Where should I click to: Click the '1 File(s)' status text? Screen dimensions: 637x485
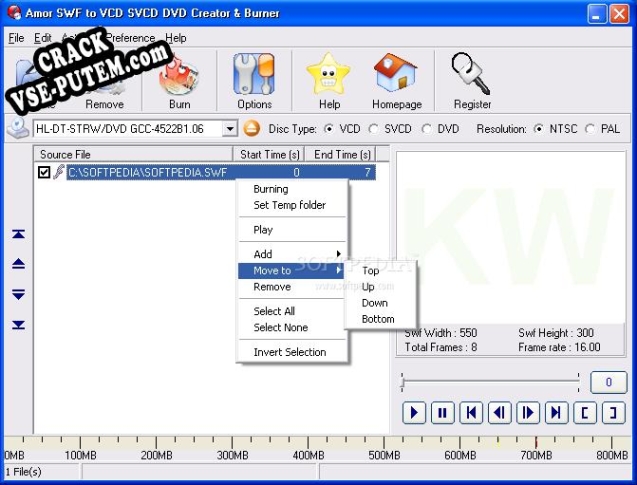click(x=24, y=472)
